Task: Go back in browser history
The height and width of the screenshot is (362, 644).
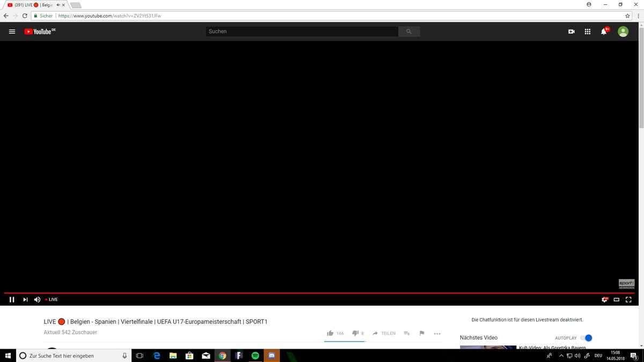Action: coord(6,16)
